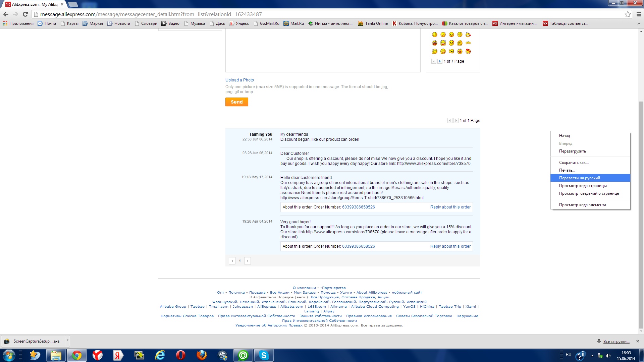Close the downloads bar
Image resolution: width=644 pixels, height=362 pixels.
pos(638,341)
